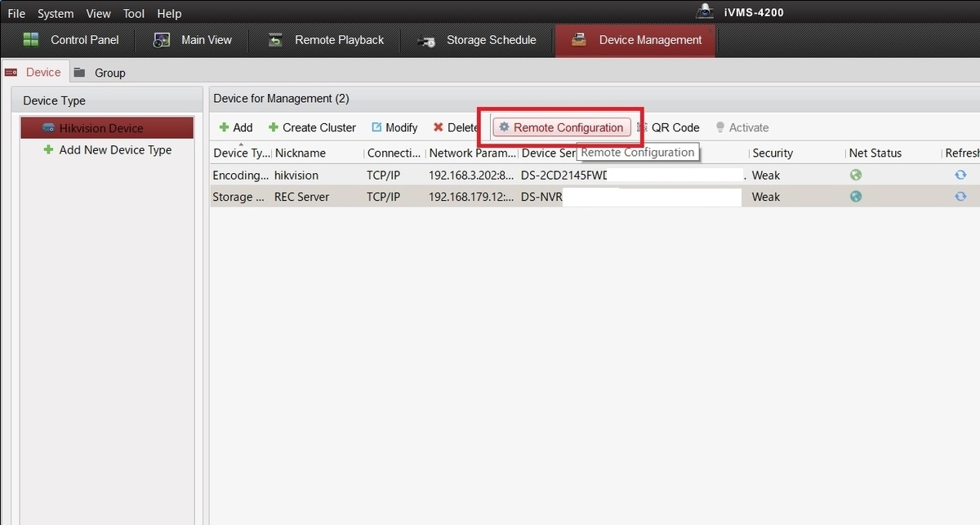Click the Storage Schedule icon
This screenshot has height=525, width=980.
(x=426, y=41)
